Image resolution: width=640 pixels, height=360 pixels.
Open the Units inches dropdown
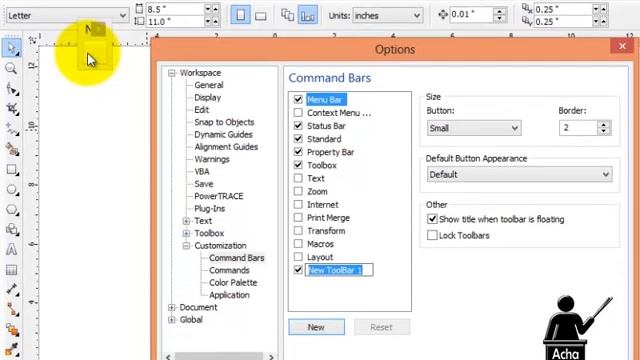387,16
